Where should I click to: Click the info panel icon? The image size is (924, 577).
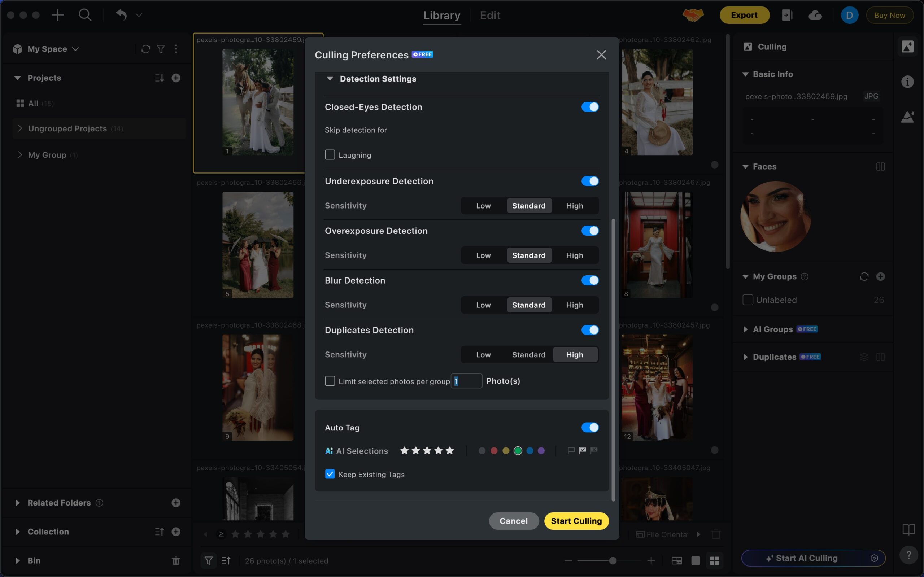(907, 82)
